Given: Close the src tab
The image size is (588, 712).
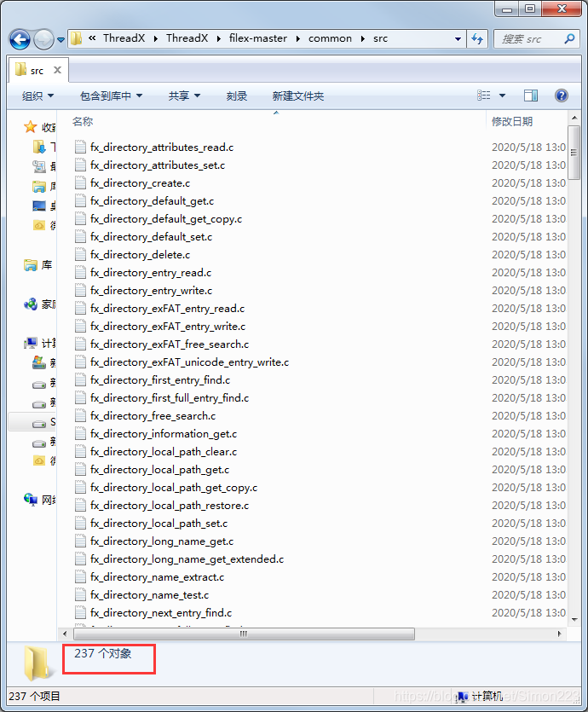Looking at the screenshot, I should point(57,70).
